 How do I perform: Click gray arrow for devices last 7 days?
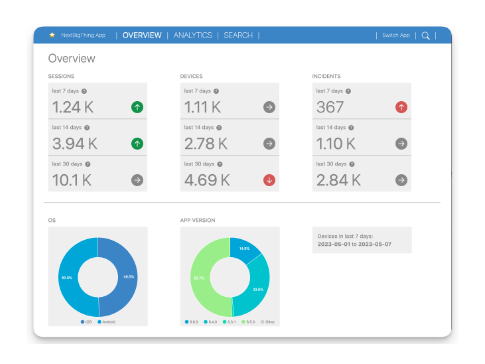269,107
